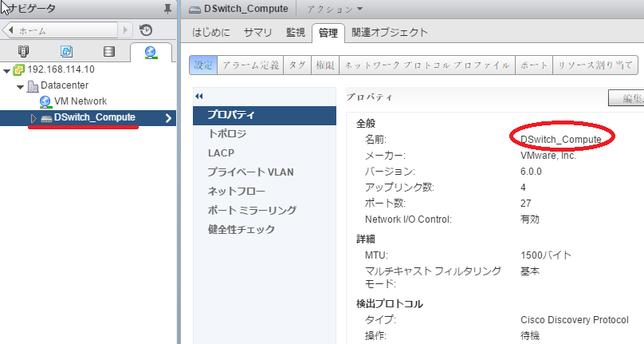The height and width of the screenshot is (344, 644).
Task: Click the VMware, Inc. manufacturer value
Action: pos(548,156)
